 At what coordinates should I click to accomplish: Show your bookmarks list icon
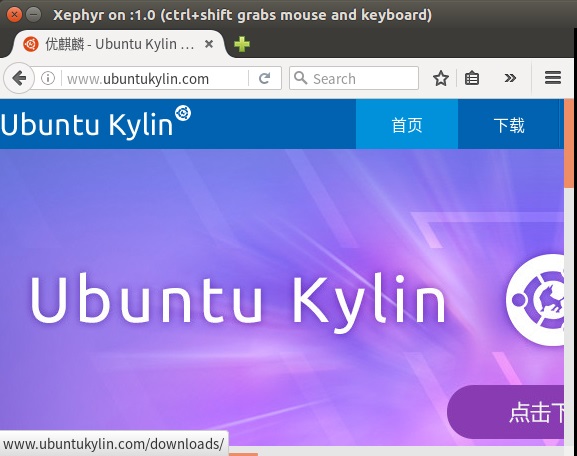pos(472,78)
